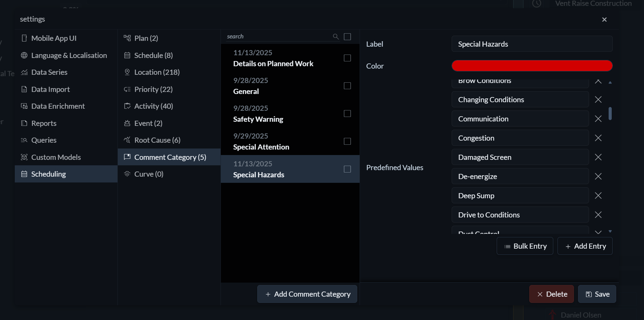Select the Safety Warning category row
The image size is (644, 320).
(290, 114)
